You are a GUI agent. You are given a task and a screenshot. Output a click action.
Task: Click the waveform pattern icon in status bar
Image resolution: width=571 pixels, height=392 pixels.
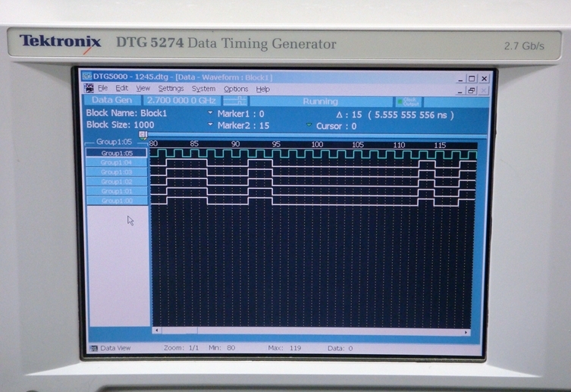[235, 101]
